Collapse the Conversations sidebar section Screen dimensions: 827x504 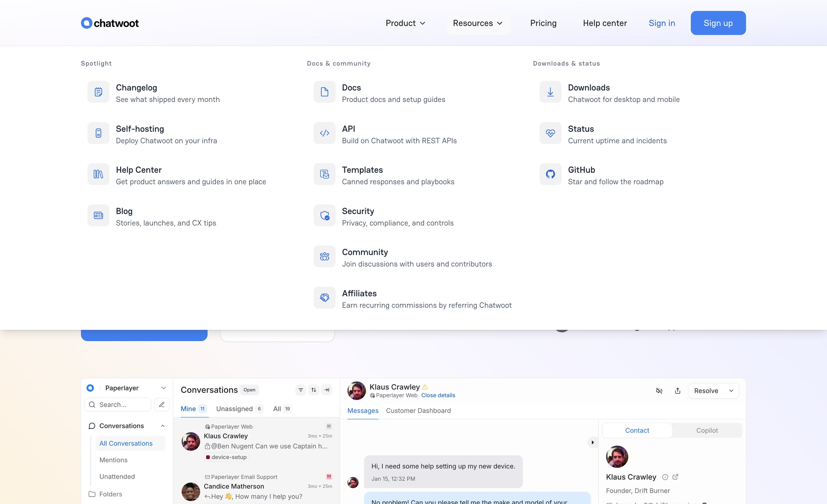pos(163,426)
